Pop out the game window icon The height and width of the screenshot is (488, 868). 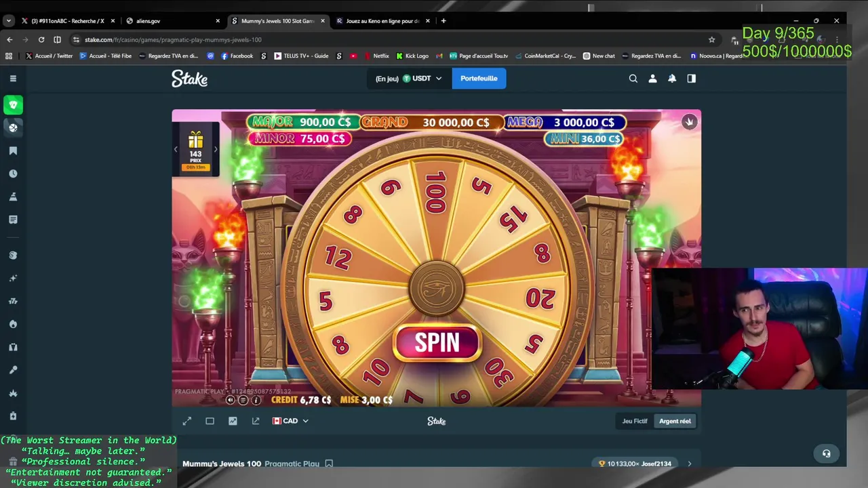(256, 421)
